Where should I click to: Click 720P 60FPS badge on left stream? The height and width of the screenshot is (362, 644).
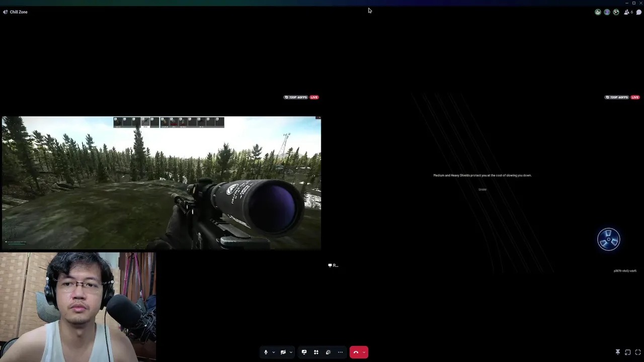click(296, 97)
